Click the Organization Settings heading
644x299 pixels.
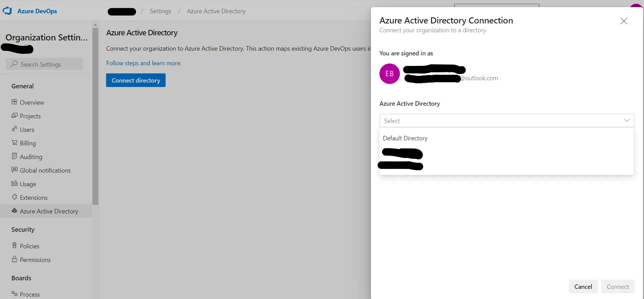click(x=47, y=37)
